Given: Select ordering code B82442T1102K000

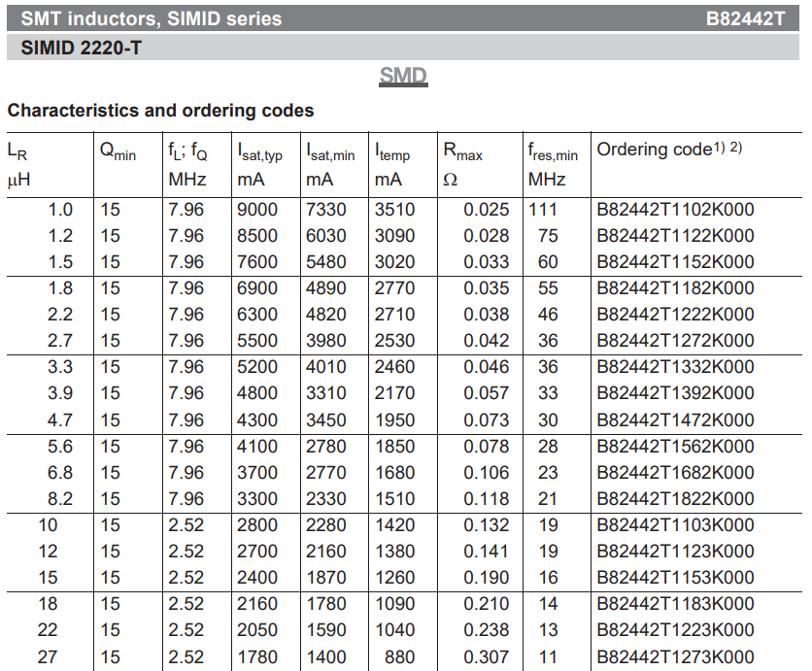Looking at the screenshot, I should (675, 210).
